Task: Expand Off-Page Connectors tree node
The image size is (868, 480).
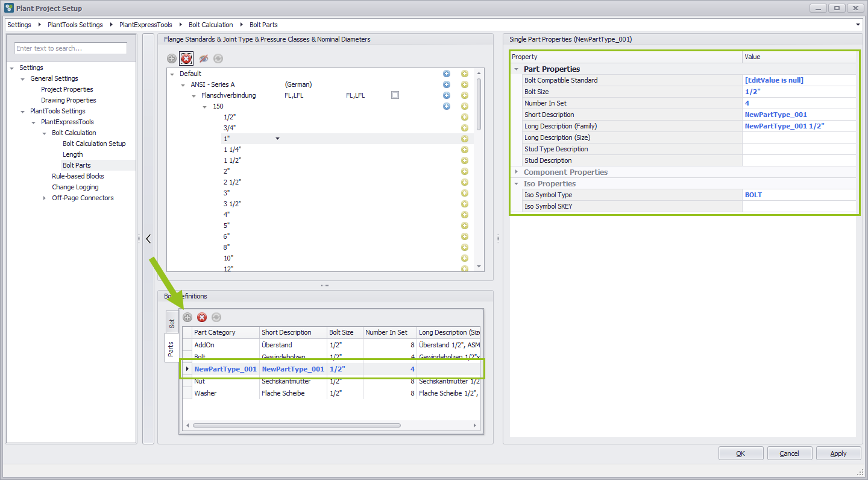Action: coord(44,198)
